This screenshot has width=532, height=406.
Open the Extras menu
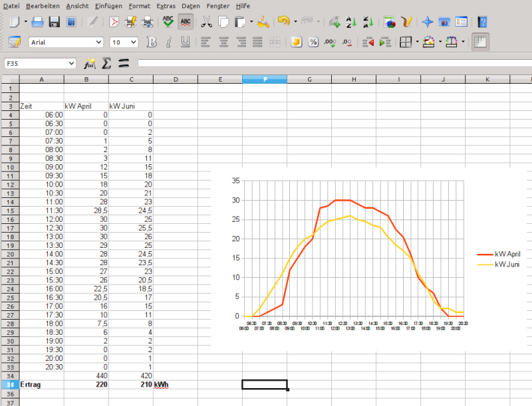167,5
